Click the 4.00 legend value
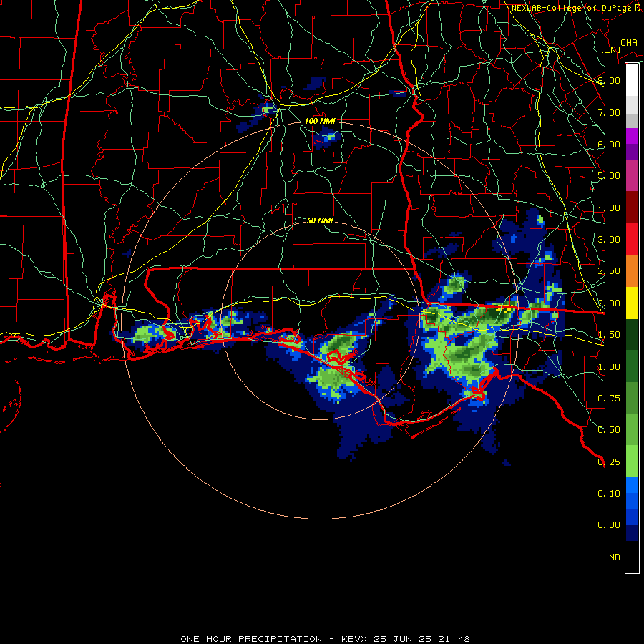This screenshot has height=644, width=644. click(609, 208)
